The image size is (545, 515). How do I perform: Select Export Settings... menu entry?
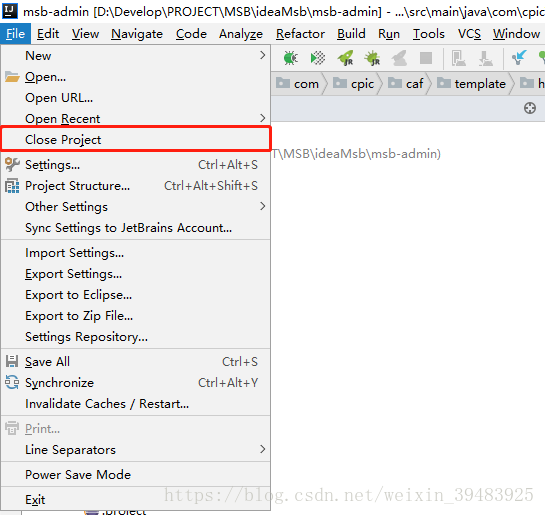coord(136,274)
